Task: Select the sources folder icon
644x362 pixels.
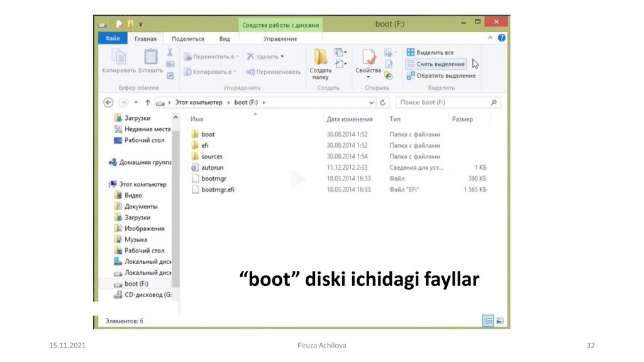Action: point(195,156)
